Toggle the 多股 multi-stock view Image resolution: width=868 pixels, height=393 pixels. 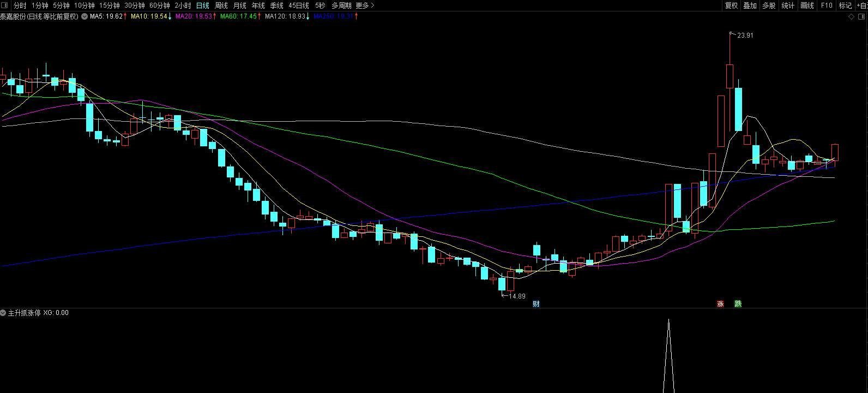769,5
